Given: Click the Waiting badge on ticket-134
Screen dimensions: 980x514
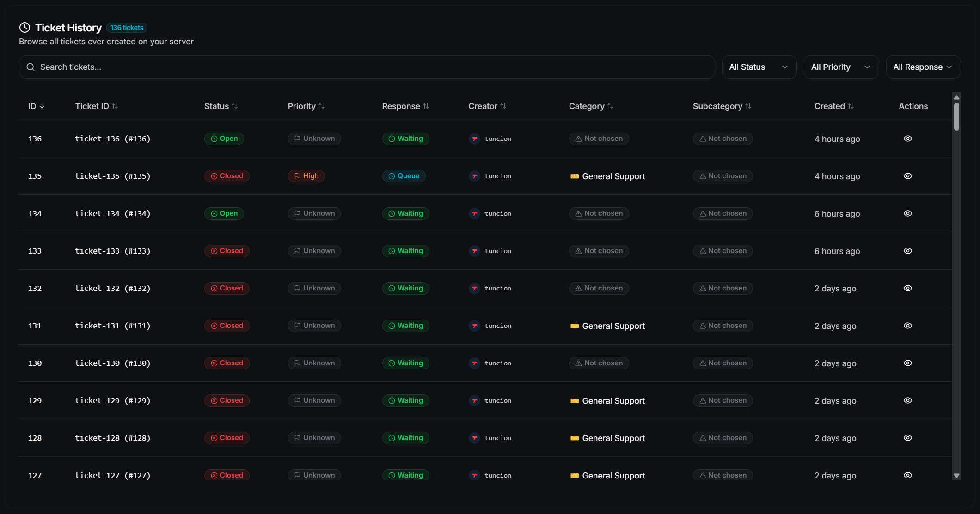Looking at the screenshot, I should click(405, 213).
